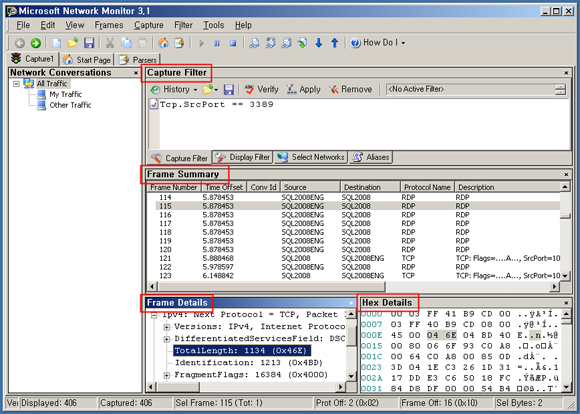Switch to the Capture1 tab
Image resolution: width=580 pixels, height=414 pixels.
click(33, 59)
